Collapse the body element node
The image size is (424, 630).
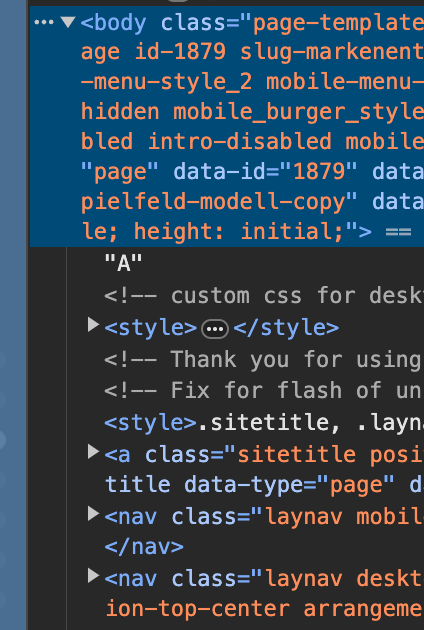(x=68, y=22)
